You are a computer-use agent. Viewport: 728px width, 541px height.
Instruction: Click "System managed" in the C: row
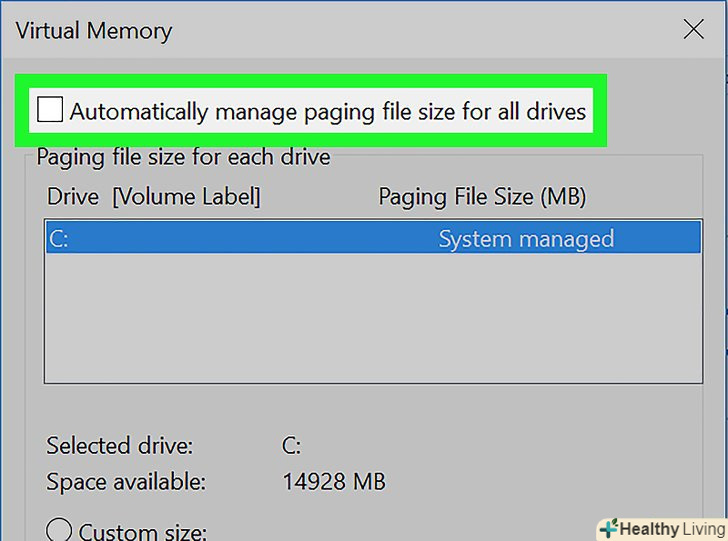(526, 239)
